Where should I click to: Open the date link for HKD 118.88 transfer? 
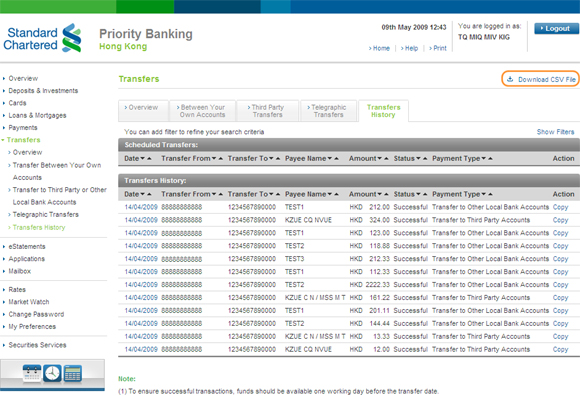pyautogui.click(x=141, y=246)
